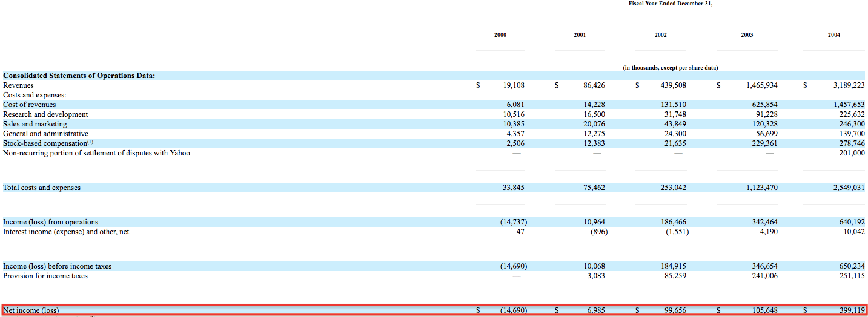Click the Income (loss) from operations label

coord(51,222)
